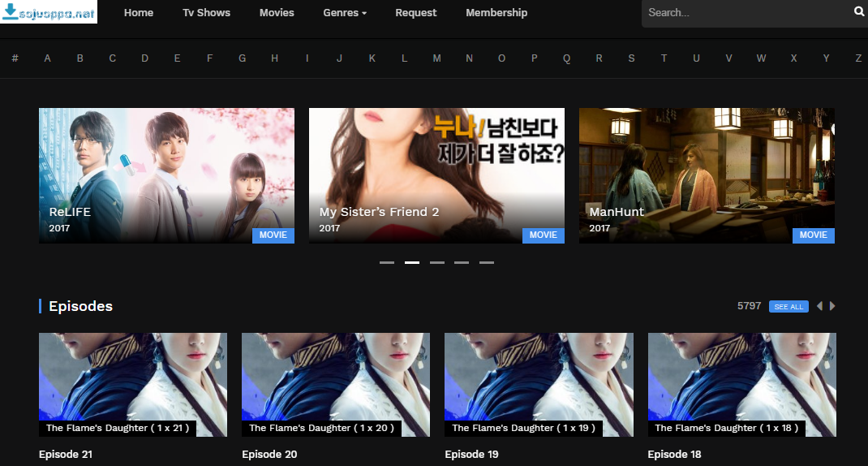Click the Episodes section heading
Viewport: 868px width, 466px height.
[81, 306]
